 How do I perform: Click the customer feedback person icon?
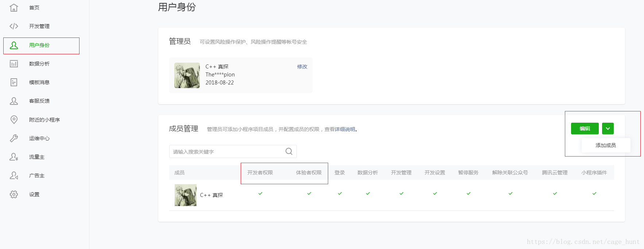click(14, 101)
